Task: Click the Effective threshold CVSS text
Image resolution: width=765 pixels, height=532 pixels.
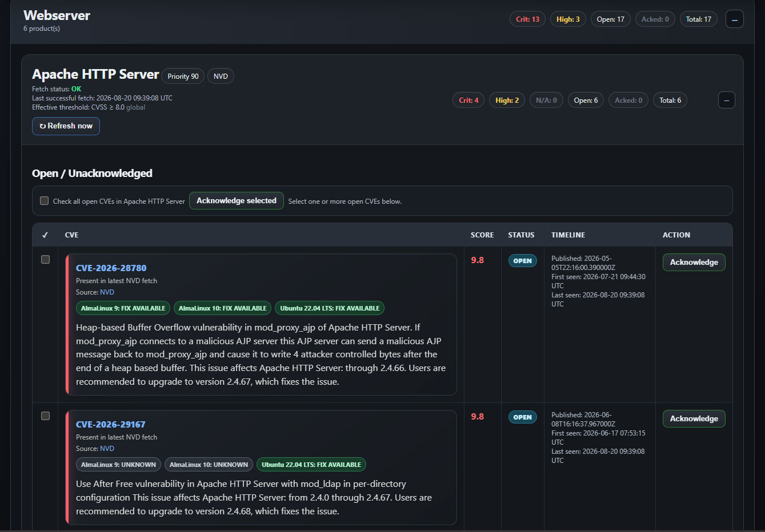Action: [89, 107]
